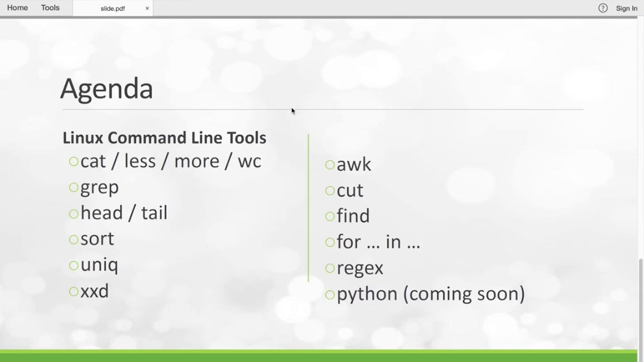
Task: Click the Linux Command Line Tools heading
Action: click(x=165, y=138)
